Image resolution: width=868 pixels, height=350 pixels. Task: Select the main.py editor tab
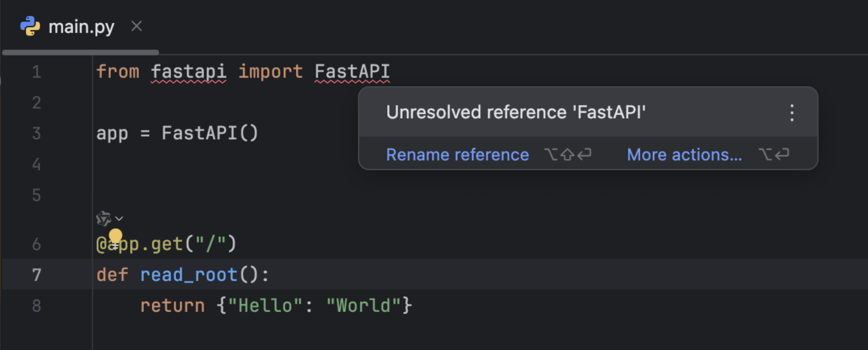[x=81, y=26]
